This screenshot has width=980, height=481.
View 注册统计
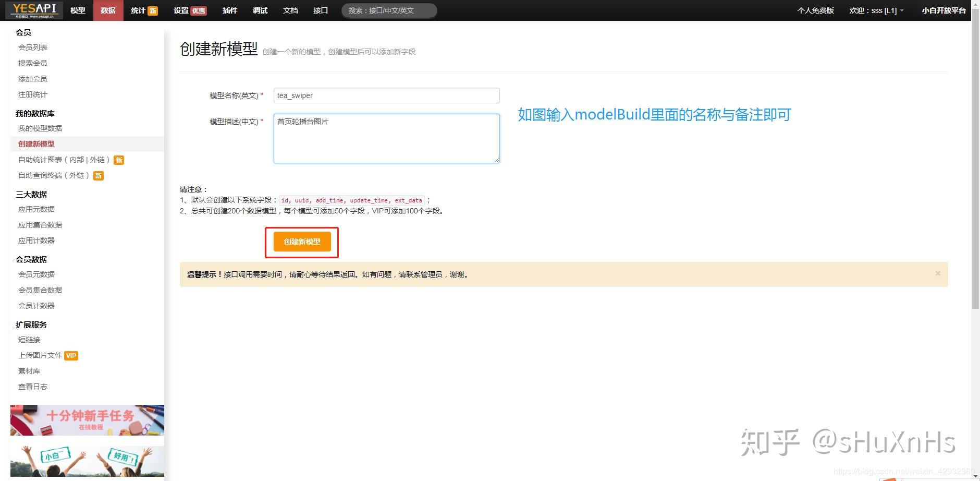pos(33,94)
